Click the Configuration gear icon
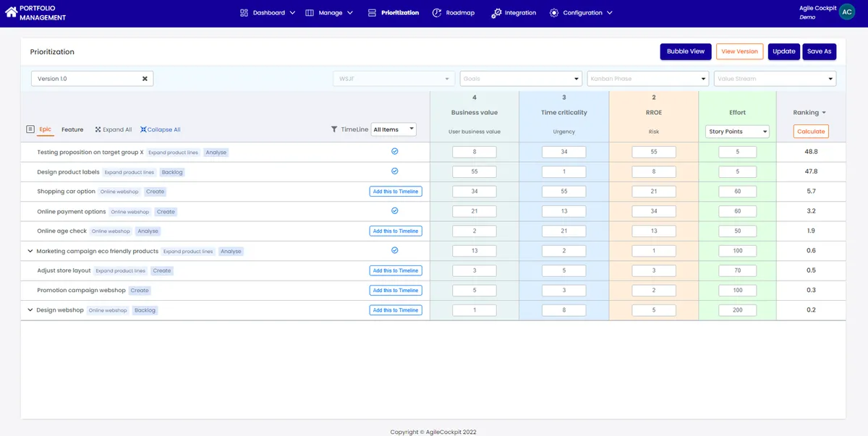 (554, 12)
